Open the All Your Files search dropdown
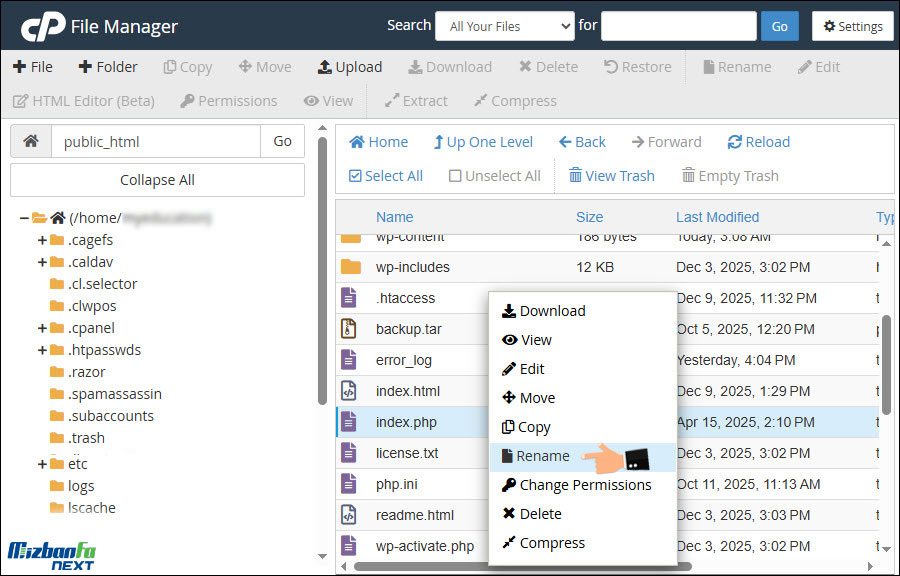Viewport: 900px width, 576px height. pos(504,26)
